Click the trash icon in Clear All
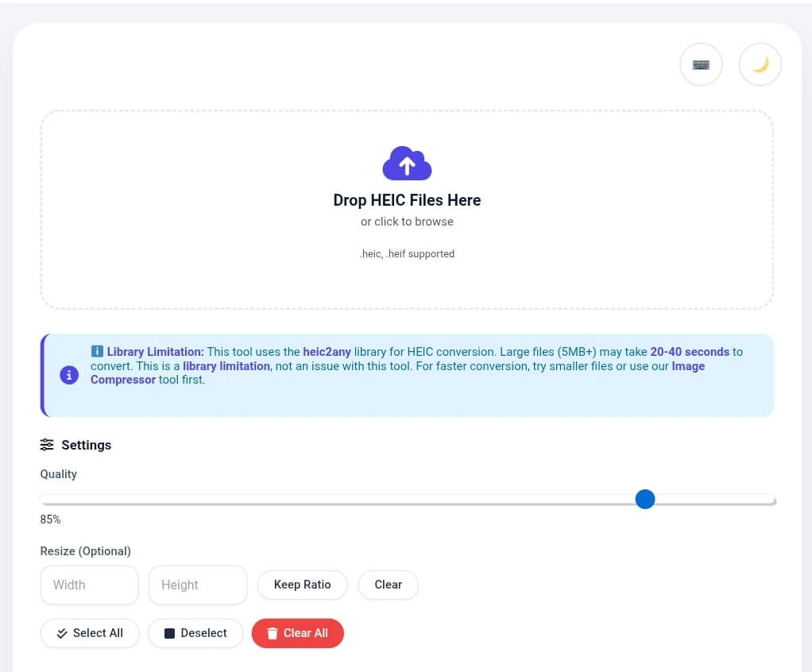Image resolution: width=812 pixels, height=672 pixels. pos(272,633)
